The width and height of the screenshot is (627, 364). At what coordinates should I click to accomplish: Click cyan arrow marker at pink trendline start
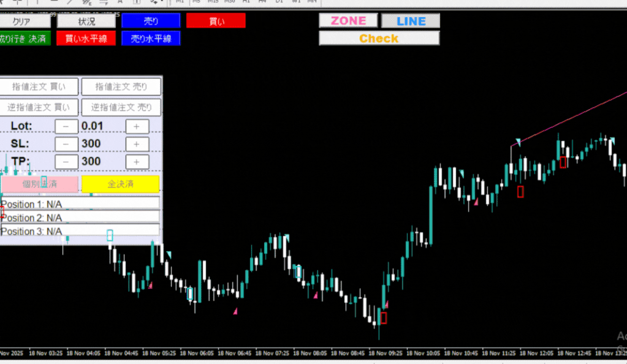(518, 142)
